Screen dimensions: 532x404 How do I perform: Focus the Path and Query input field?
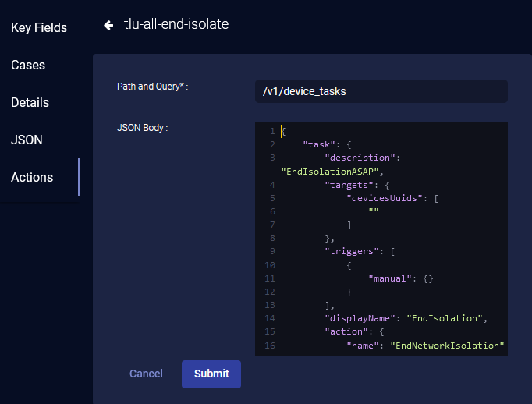tap(381, 91)
